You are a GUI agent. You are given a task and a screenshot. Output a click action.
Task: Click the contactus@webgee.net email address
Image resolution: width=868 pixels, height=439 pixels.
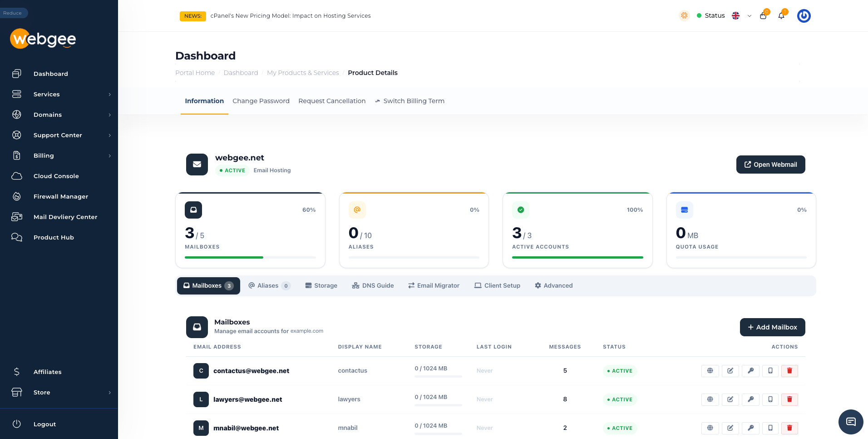click(251, 371)
